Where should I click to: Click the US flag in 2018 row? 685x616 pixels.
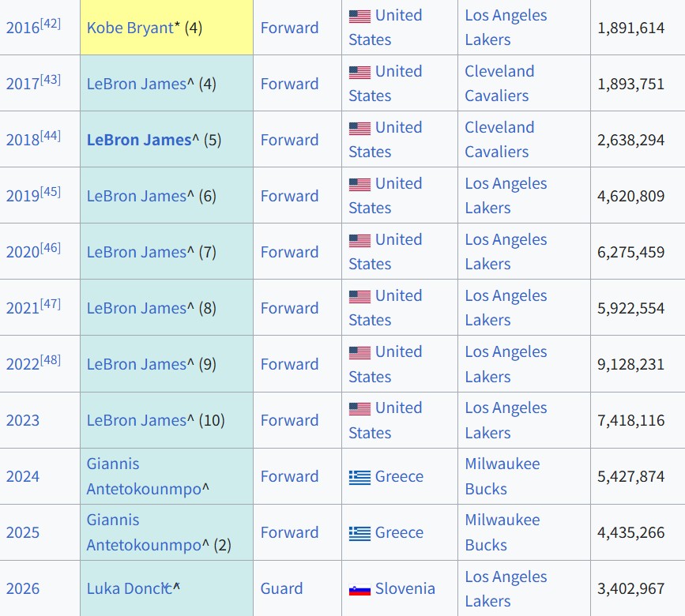(359, 128)
